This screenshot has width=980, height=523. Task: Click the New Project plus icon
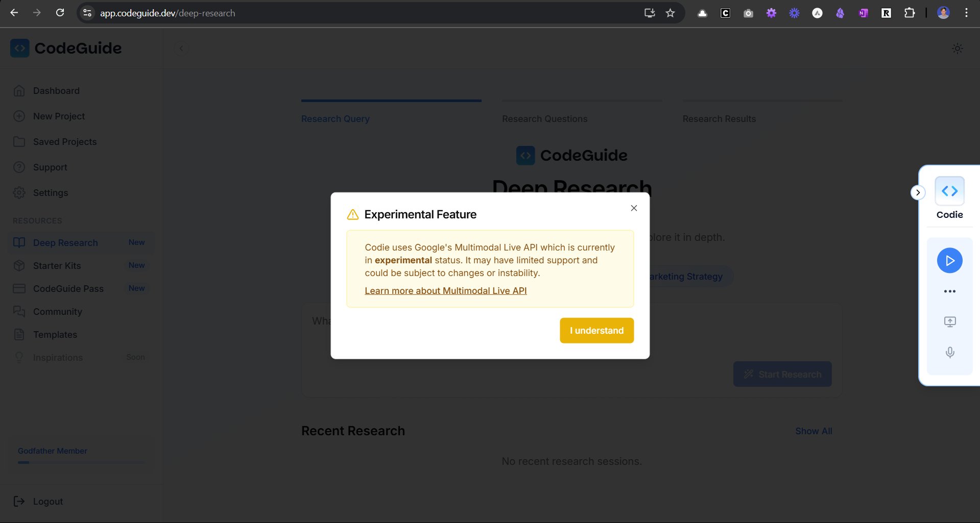tap(19, 116)
